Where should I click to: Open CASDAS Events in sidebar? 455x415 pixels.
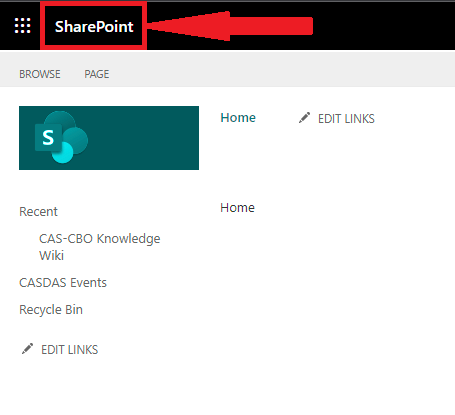63,283
